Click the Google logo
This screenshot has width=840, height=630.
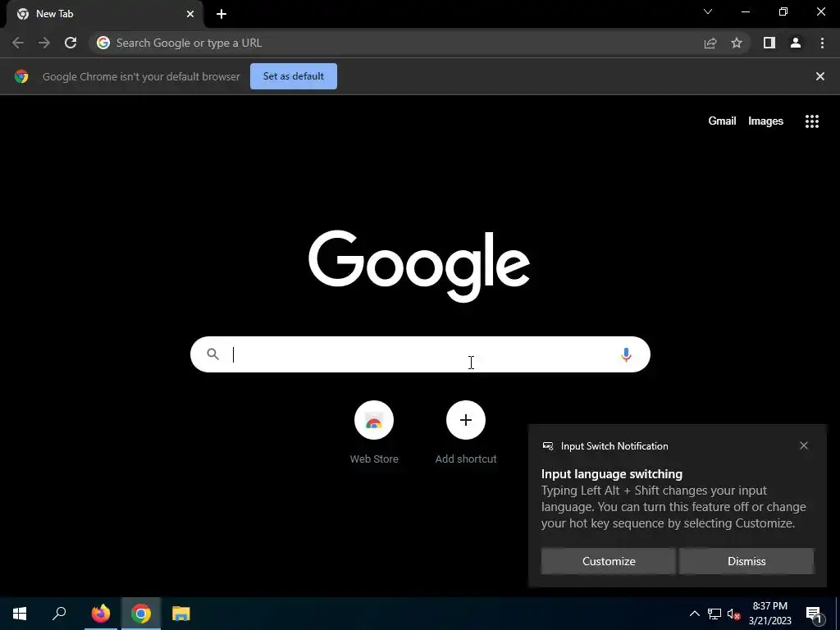tap(419, 266)
